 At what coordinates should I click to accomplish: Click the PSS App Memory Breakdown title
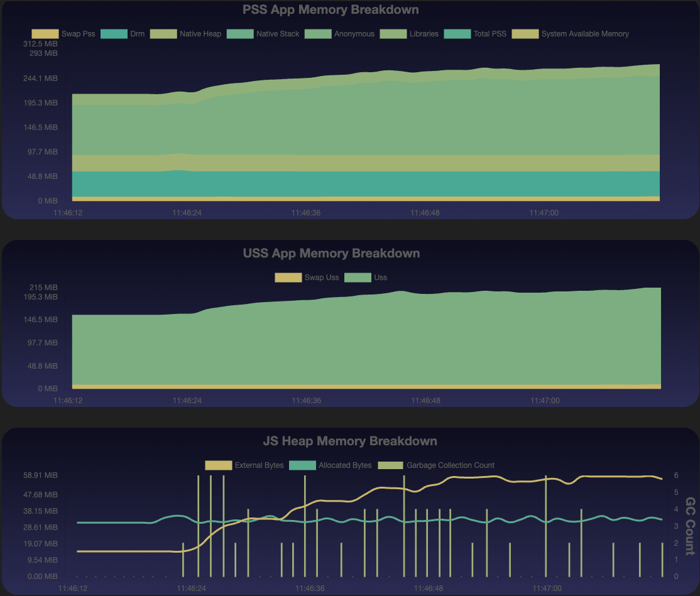(x=331, y=9)
